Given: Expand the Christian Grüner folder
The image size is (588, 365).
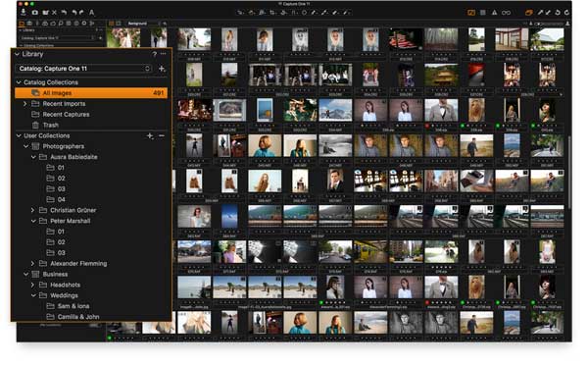Looking at the screenshot, I should tap(33, 210).
